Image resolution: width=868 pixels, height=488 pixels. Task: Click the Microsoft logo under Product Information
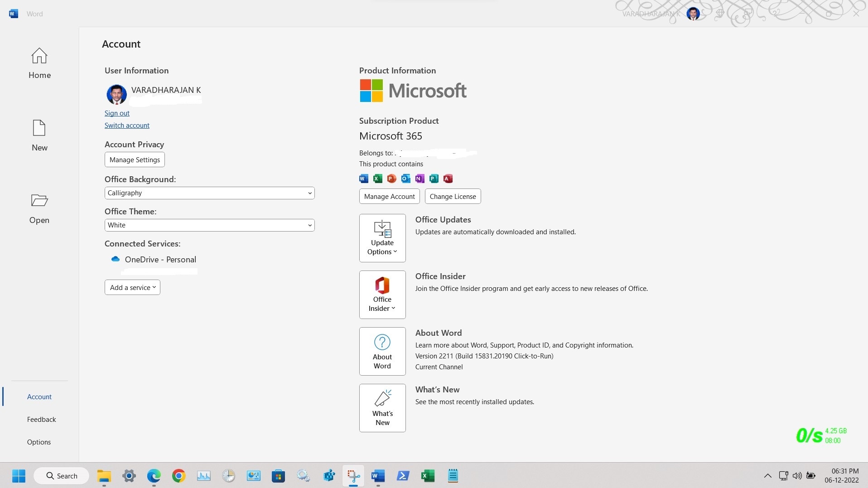(x=413, y=91)
